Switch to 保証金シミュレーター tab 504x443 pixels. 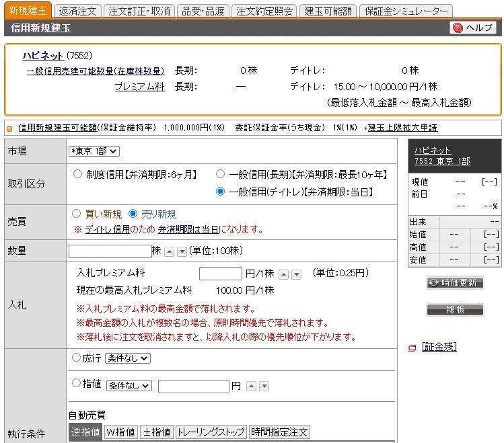[406, 11]
